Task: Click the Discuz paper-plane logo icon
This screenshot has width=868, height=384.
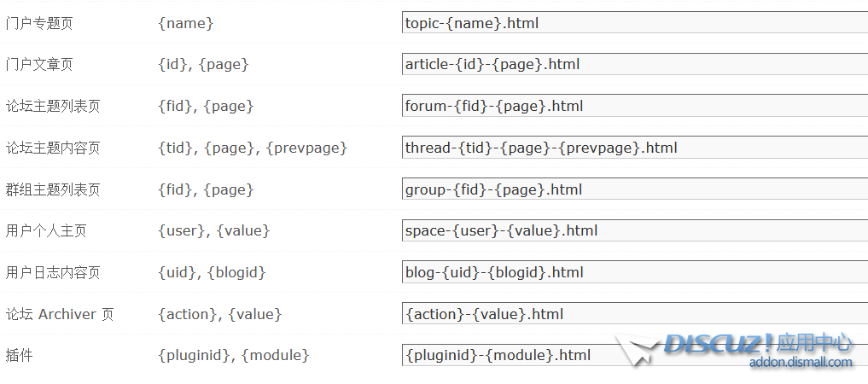Action: (638, 349)
